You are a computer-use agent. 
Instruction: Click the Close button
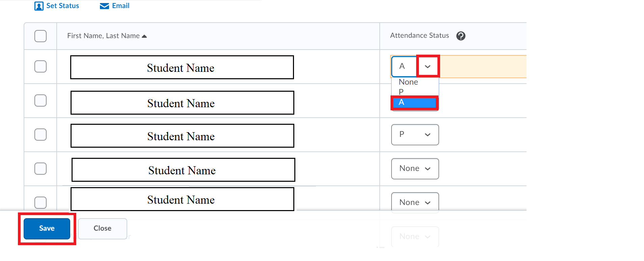[x=102, y=228]
